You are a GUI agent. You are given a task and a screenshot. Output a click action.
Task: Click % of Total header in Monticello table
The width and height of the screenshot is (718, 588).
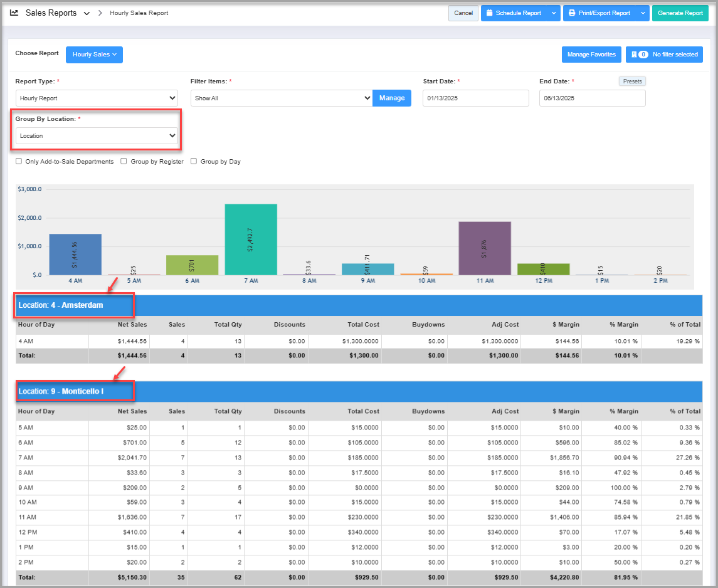coord(685,411)
